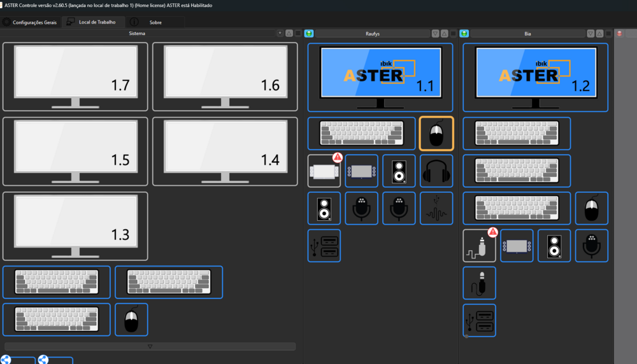Click the mouse icon in Bia workplace
The image size is (637, 364).
tap(592, 208)
